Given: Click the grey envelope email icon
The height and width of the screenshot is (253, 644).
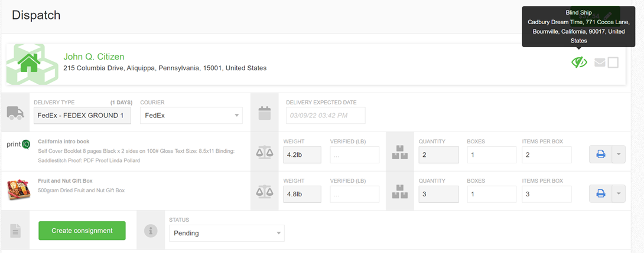Looking at the screenshot, I should [x=600, y=63].
